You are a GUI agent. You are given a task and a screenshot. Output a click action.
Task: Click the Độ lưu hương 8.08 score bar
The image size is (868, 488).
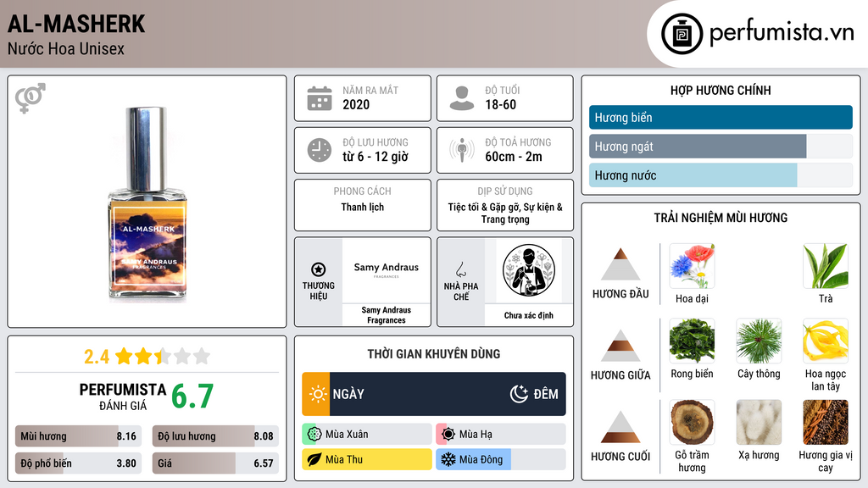[215, 436]
